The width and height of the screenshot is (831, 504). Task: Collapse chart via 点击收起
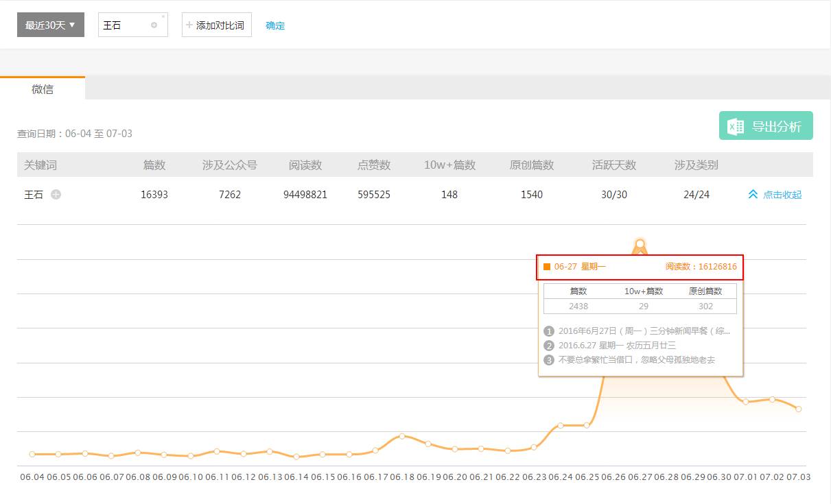tap(782, 195)
